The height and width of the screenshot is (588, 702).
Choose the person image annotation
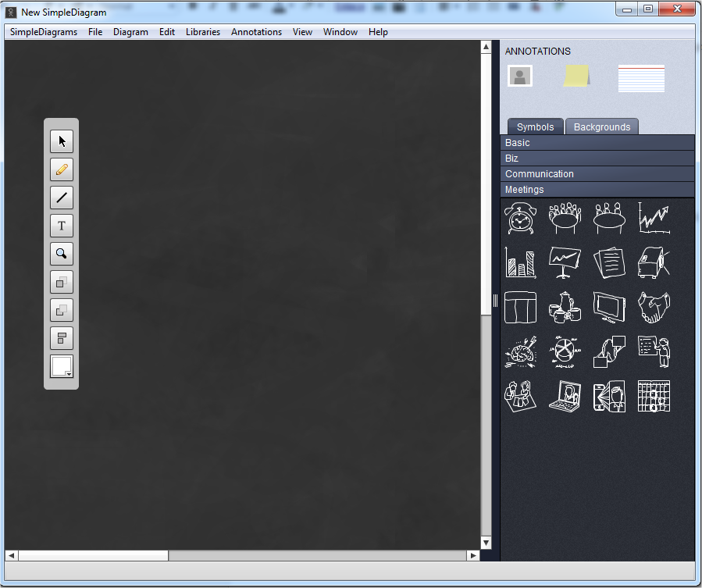tap(520, 76)
